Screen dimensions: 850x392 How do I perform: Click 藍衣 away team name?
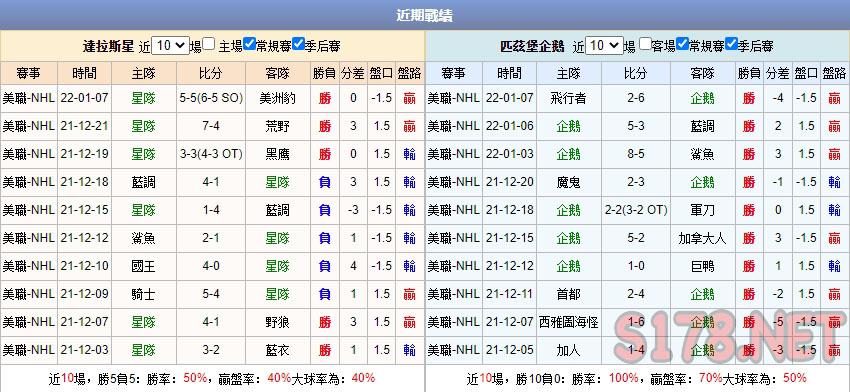coord(277,350)
